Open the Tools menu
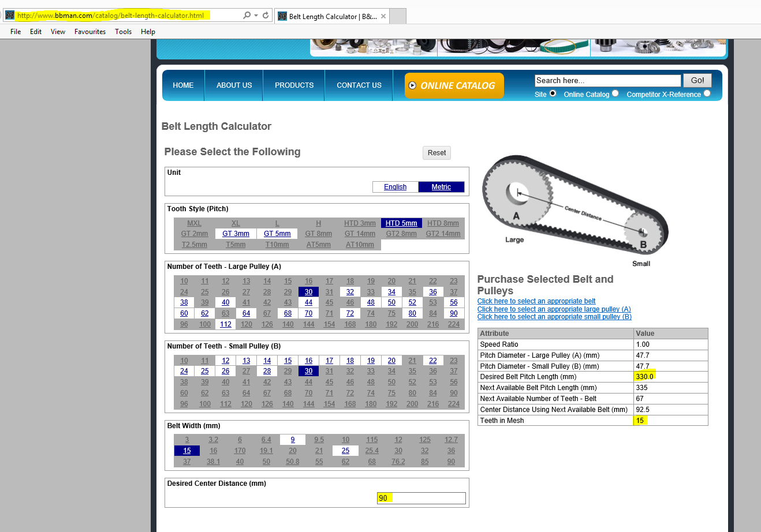The height and width of the screenshot is (532, 761). 123,32
